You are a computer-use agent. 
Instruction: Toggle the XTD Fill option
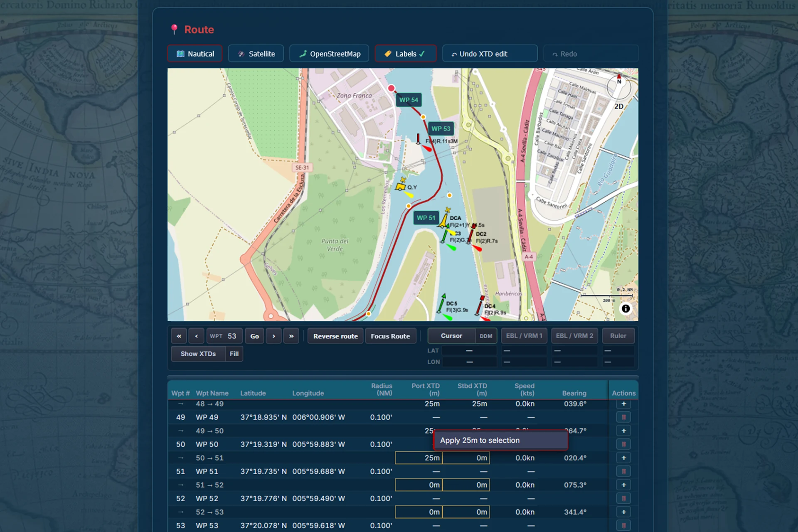point(234,354)
